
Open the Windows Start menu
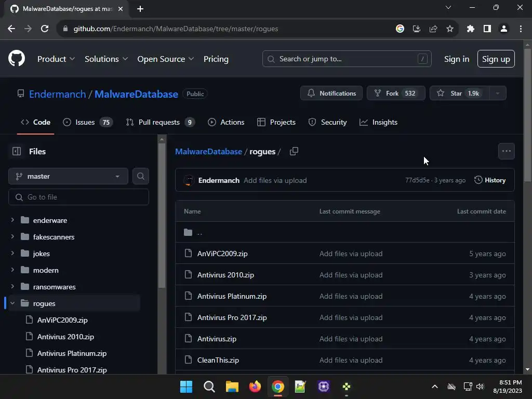pyautogui.click(x=187, y=387)
